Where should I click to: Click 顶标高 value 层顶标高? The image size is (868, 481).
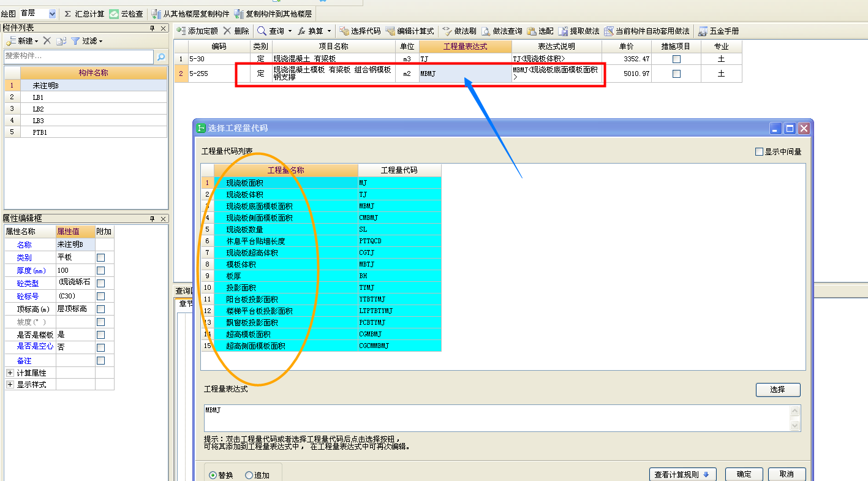(x=75, y=309)
